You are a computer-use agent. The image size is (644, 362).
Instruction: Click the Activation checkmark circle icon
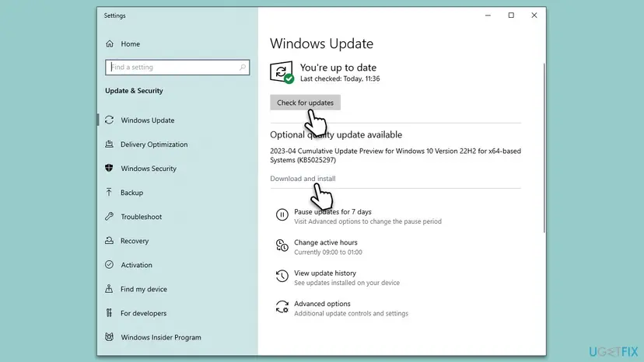click(109, 265)
